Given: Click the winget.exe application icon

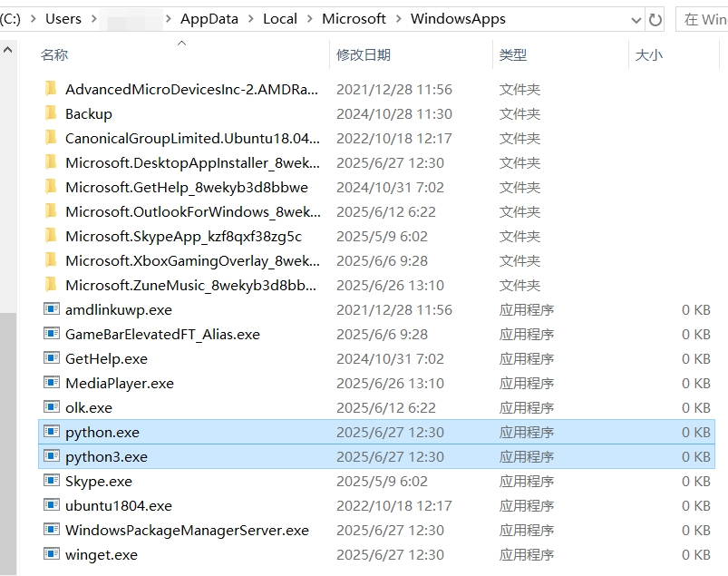Looking at the screenshot, I should 52,553.
